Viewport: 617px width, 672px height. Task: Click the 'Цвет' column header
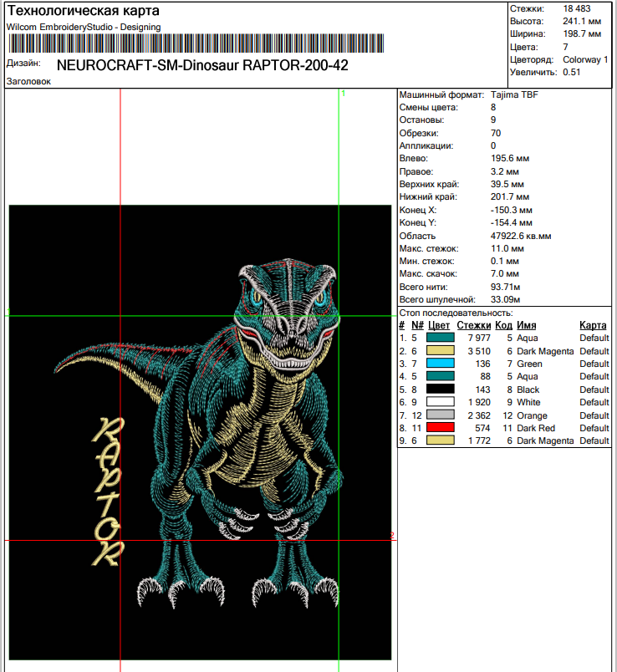point(439,326)
